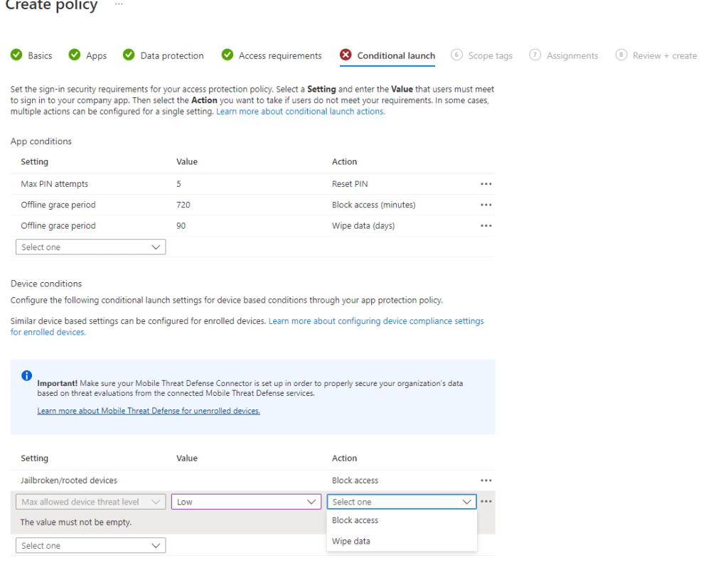Expand the Action dropdown for device threat level
The height and width of the screenshot is (580, 728).
[401, 501]
